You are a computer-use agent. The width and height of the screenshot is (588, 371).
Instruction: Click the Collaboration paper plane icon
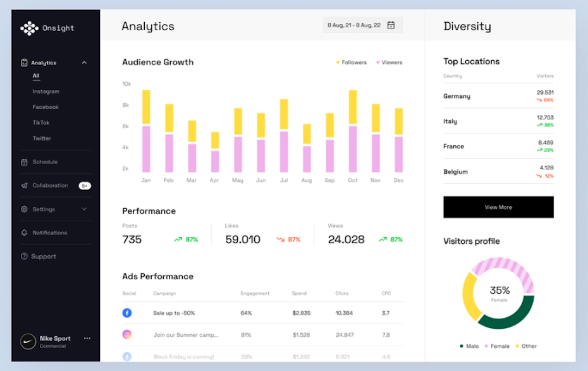pos(24,186)
